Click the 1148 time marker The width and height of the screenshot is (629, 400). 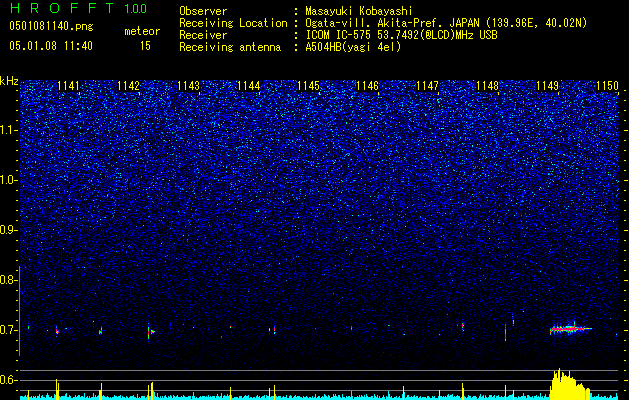(x=487, y=86)
